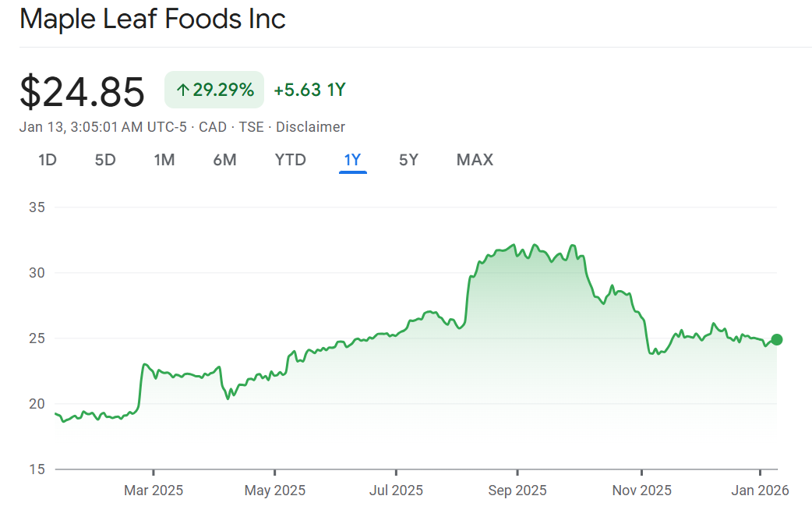Select the 1D time range tab
The image size is (812, 510).
coord(48,160)
